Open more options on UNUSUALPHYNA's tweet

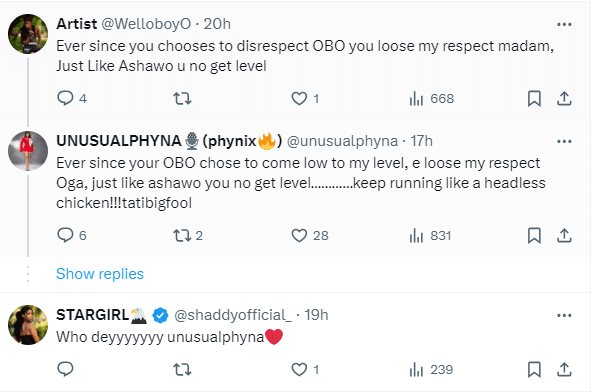coord(564,141)
